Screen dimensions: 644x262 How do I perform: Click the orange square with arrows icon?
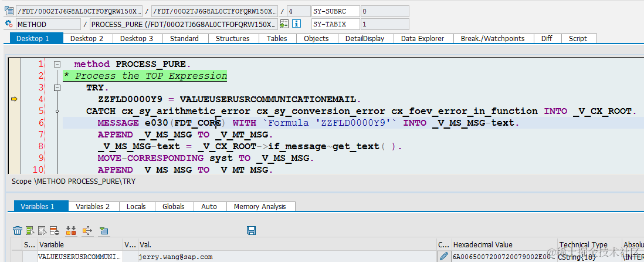point(87,230)
